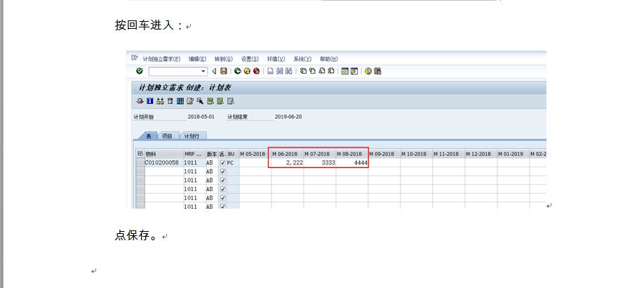Image resolution: width=644 pixels, height=288 pixels.
Task: Click the green Back arrow icon
Action: (237, 71)
